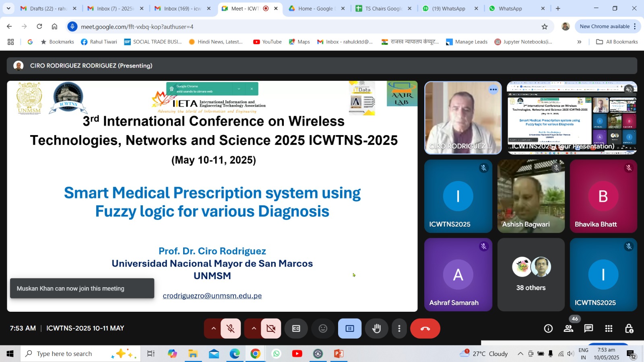Click the New Chrome available button

pyautogui.click(x=604, y=27)
